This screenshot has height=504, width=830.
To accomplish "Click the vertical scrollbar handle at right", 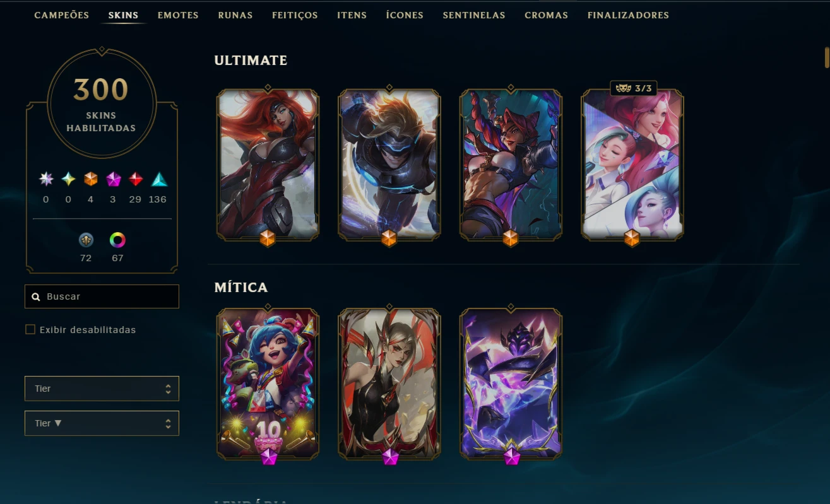I will [x=827, y=57].
